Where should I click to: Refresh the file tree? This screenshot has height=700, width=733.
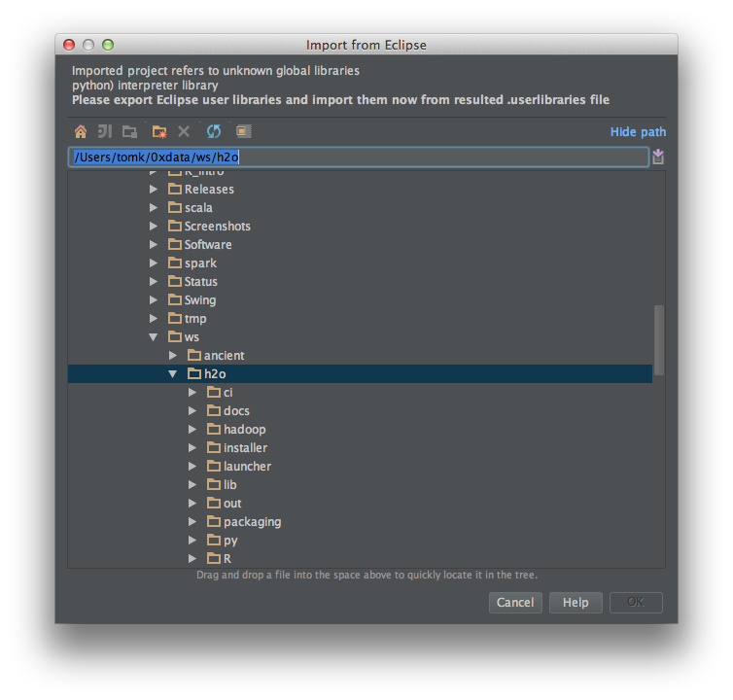214,131
